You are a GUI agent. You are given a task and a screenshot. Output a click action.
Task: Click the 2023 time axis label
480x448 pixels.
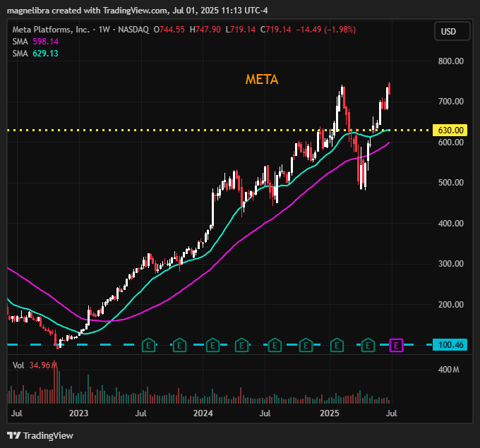(x=78, y=413)
